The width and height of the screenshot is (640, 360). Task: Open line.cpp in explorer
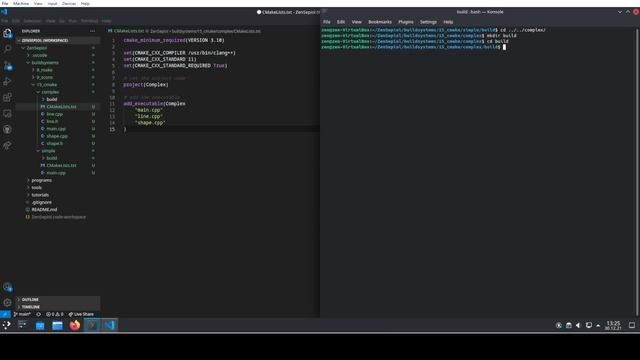[58, 114]
